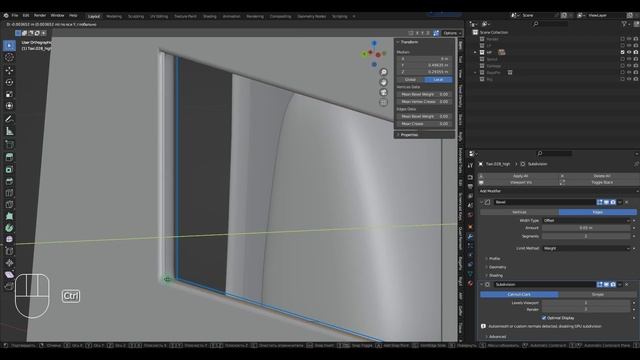Screen dimensions: 640x360
Task: Click the Outliner search field
Action: click(x=551, y=24)
